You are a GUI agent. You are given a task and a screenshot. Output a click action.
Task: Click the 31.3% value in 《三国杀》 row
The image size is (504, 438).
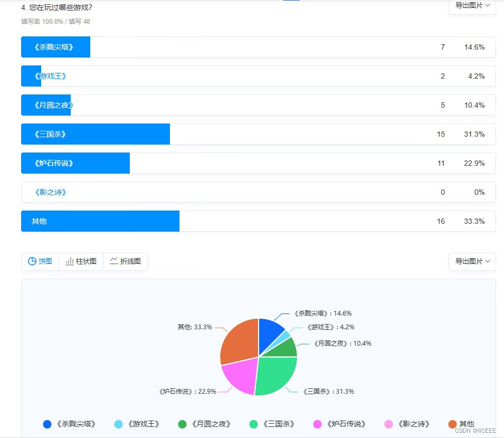click(474, 134)
